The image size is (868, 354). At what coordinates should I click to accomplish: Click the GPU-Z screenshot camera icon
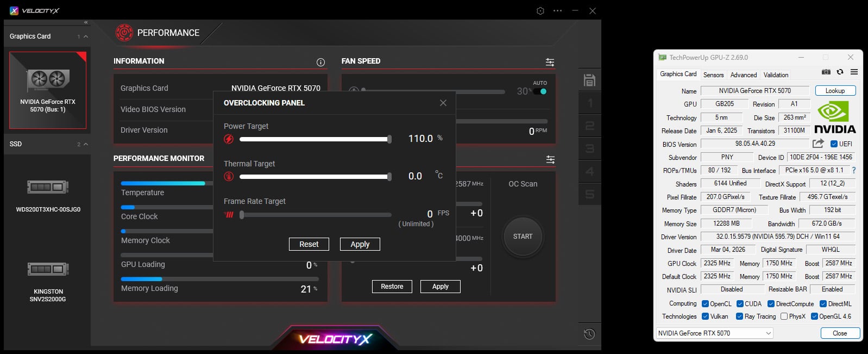coord(826,72)
